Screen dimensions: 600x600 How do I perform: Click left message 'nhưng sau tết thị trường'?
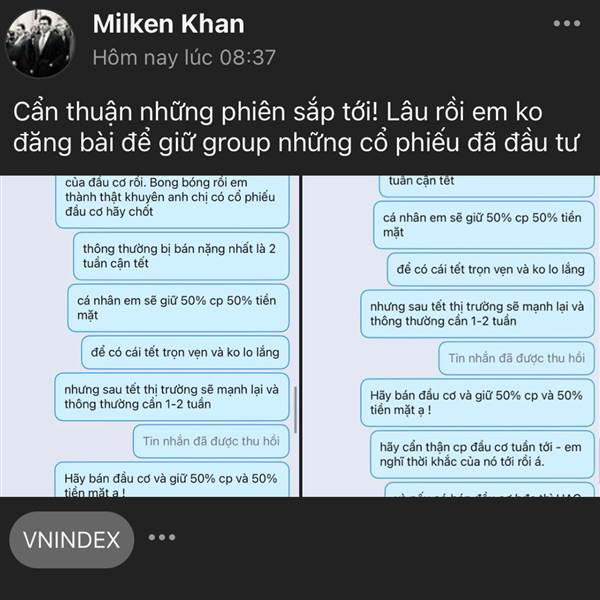pyautogui.click(x=172, y=397)
